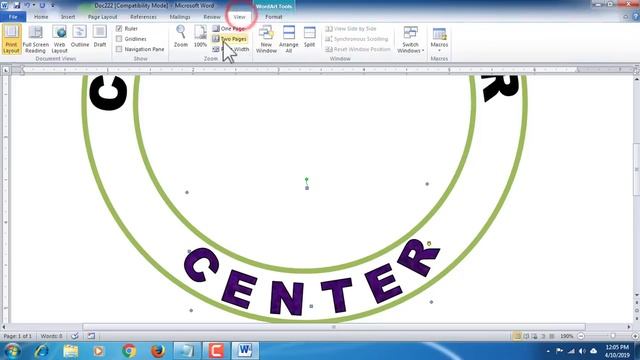Switch to the Home tab

pyautogui.click(x=41, y=17)
